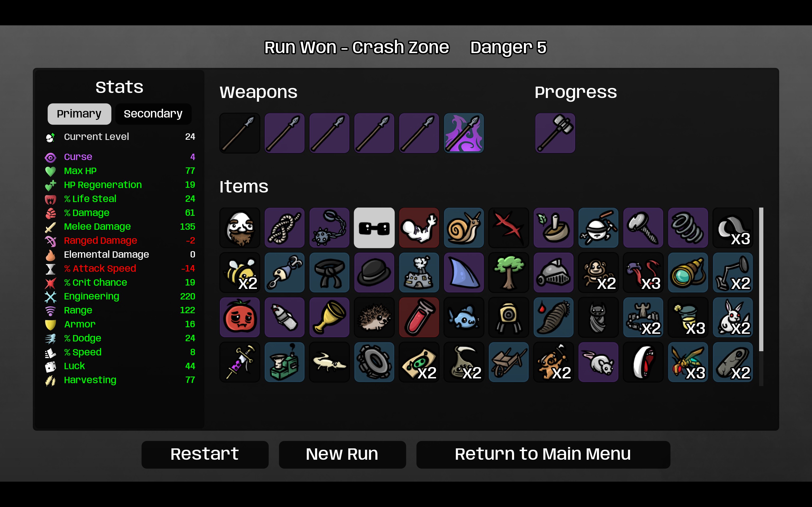Click the red potion vial item
812x507 pixels.
coord(419,317)
